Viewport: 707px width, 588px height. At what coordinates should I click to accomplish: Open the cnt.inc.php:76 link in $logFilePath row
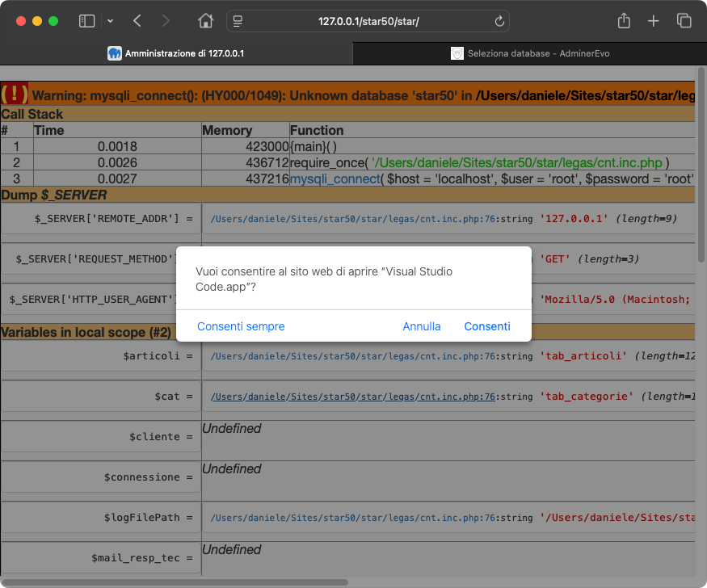click(352, 518)
